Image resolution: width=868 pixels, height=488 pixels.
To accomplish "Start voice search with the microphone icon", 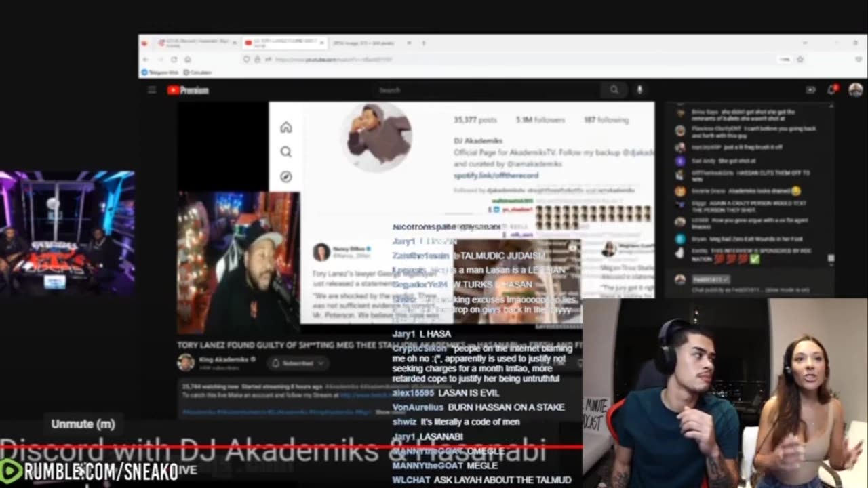I will pos(639,89).
